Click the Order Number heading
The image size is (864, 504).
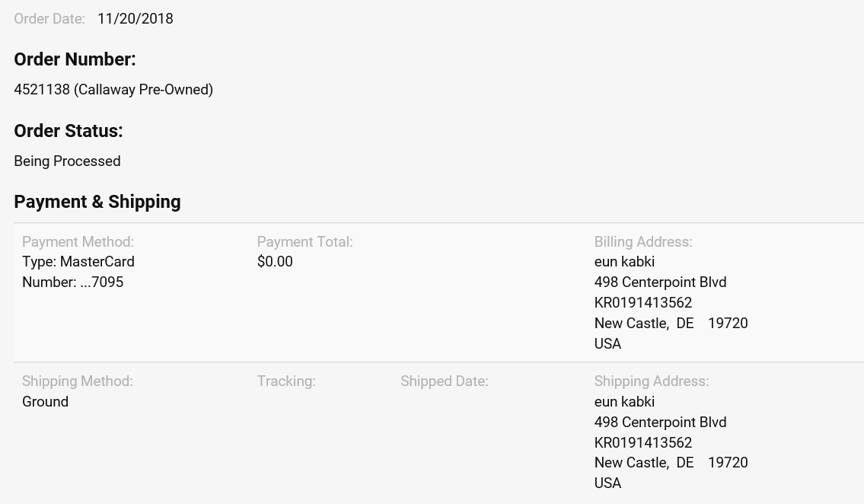coord(75,59)
